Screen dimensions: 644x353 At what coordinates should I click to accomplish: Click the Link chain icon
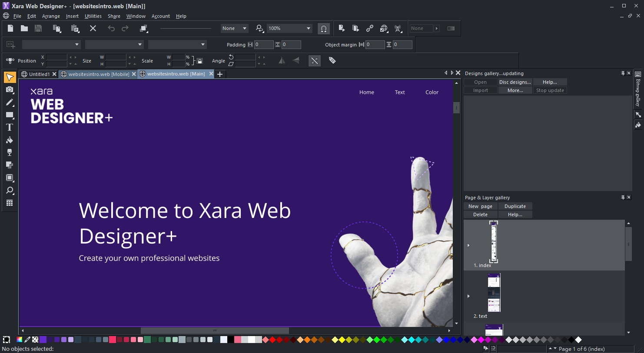point(370,28)
